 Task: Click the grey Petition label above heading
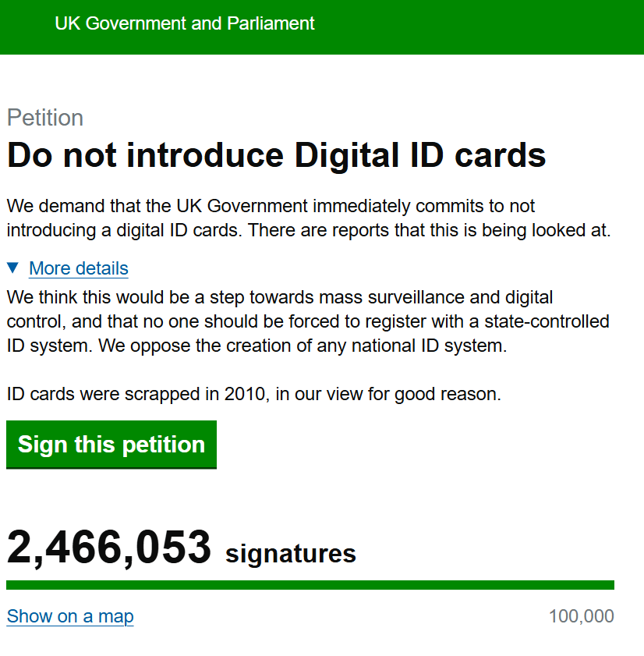45,118
